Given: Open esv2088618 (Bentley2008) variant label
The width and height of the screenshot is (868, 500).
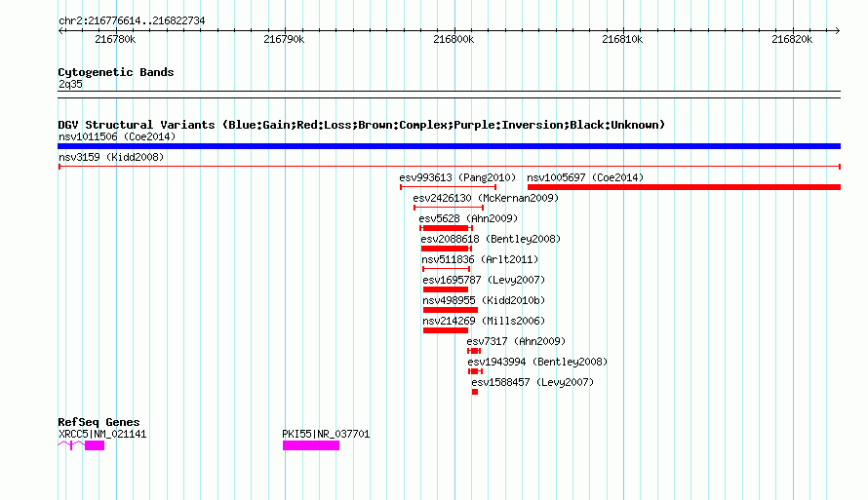Looking at the screenshot, I should (x=491, y=239).
